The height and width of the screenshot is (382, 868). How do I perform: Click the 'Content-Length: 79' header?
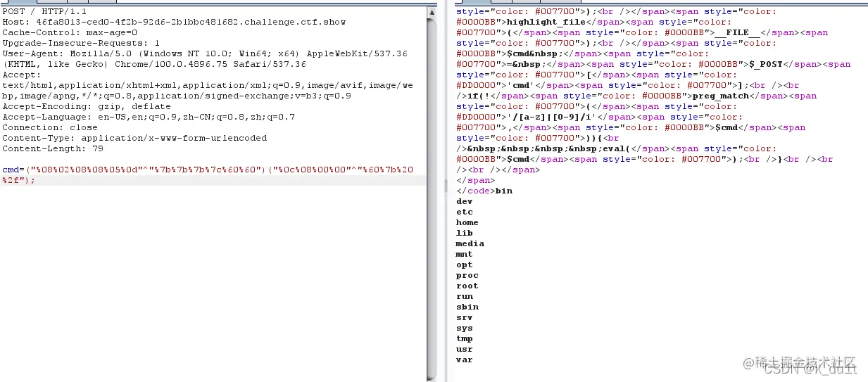53,148
